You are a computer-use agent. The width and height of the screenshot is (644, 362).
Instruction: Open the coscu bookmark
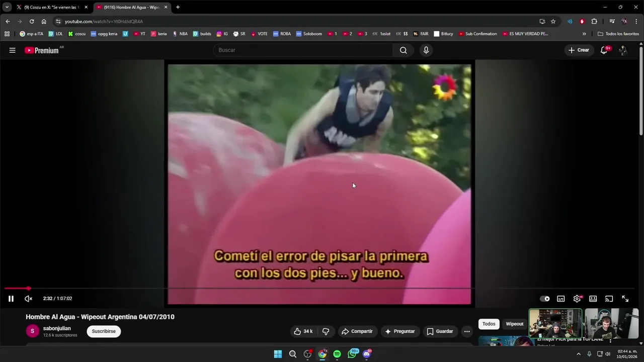coord(76,34)
